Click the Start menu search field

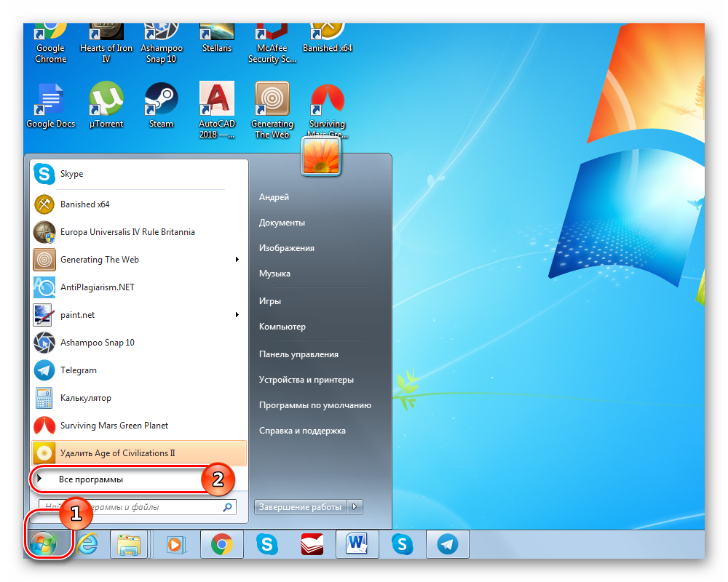pyautogui.click(x=131, y=507)
